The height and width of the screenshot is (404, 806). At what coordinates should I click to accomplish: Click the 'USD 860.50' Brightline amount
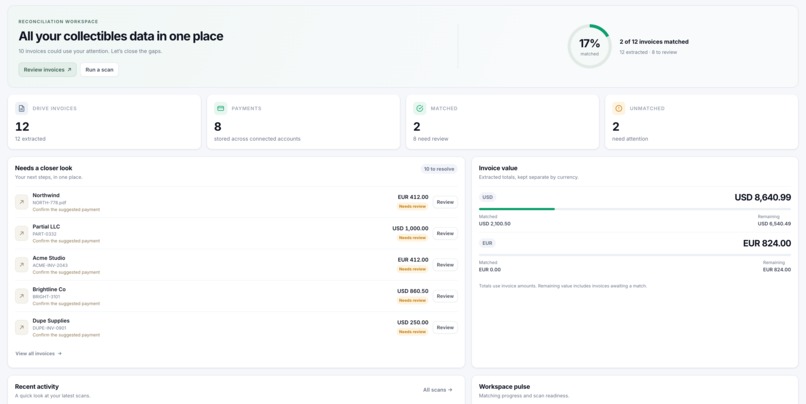(413, 291)
